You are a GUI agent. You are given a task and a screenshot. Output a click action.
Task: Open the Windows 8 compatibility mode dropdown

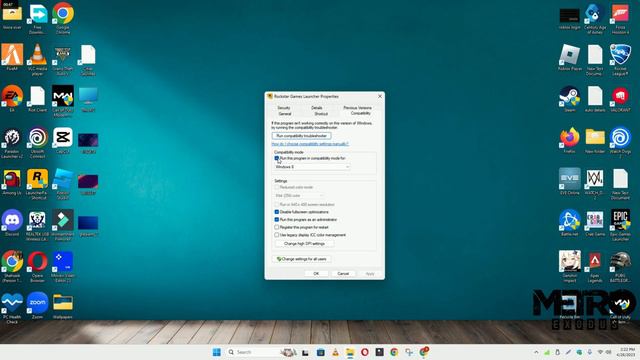[x=312, y=167]
